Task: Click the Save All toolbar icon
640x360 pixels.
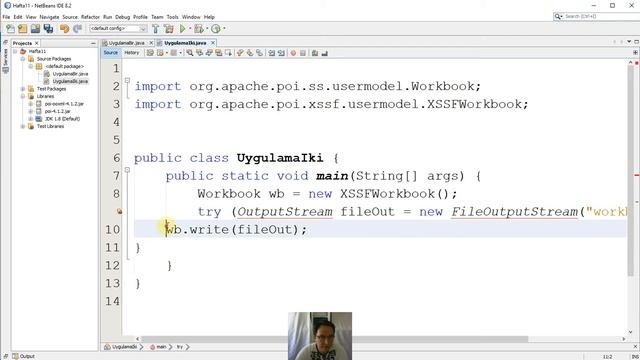Action: click(x=49, y=29)
